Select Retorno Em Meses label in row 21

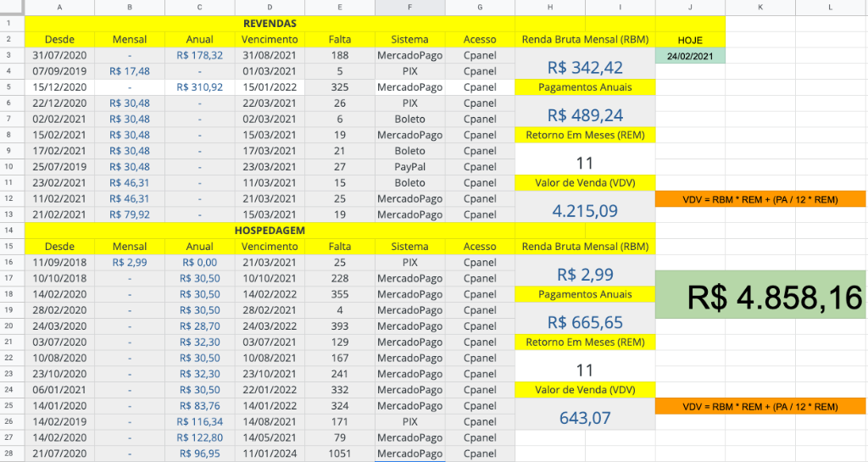[x=585, y=342]
